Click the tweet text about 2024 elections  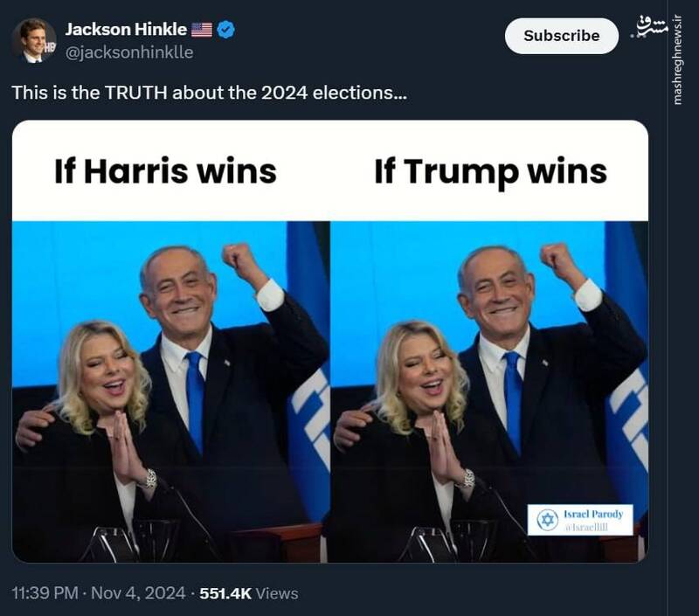(209, 93)
